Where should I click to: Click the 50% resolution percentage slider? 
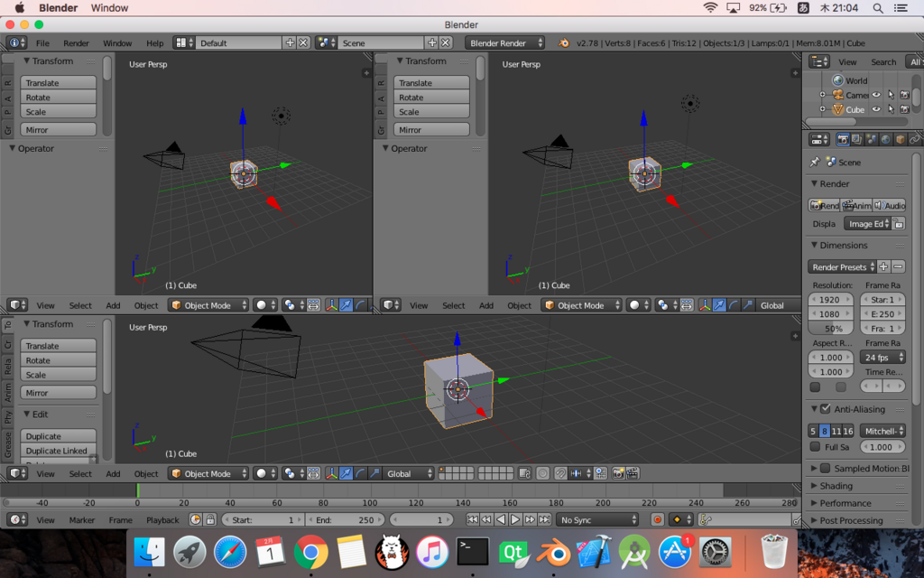830,329
